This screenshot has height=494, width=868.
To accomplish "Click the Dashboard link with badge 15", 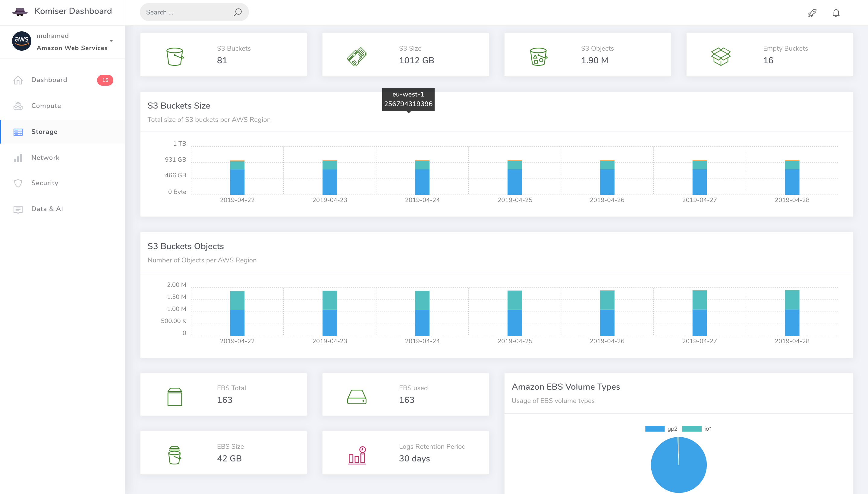I will tap(49, 80).
